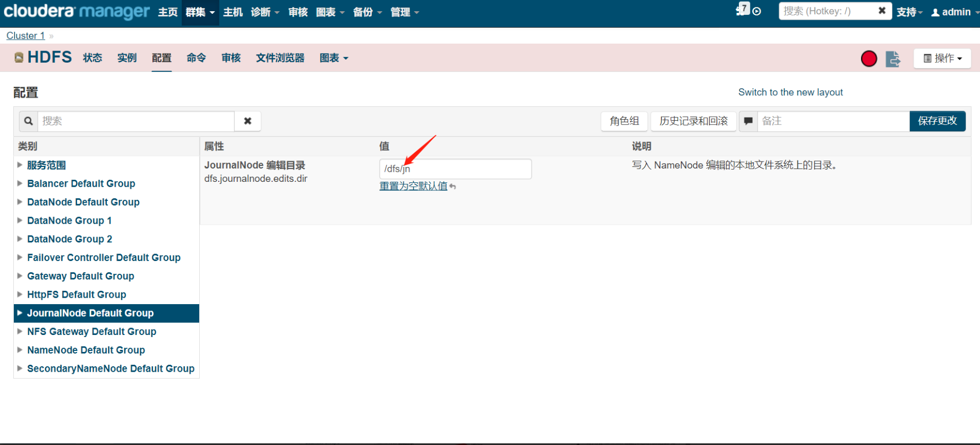Click dfs.journalnode.edits.dir property text
980x445 pixels.
[256, 179]
